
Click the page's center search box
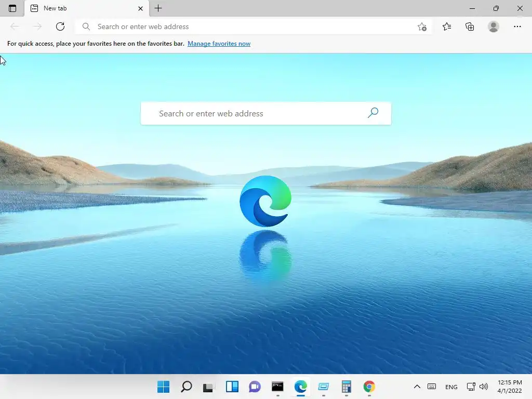265,113
